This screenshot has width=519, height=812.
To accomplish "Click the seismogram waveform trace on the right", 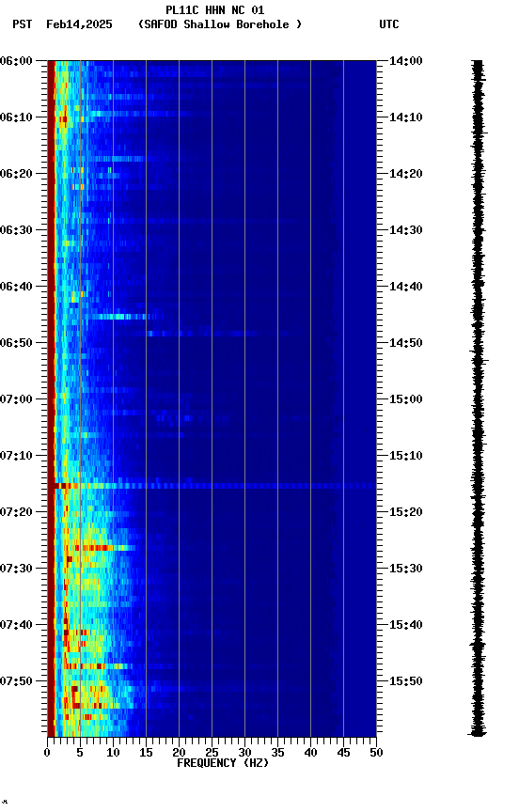I will 478,398.
